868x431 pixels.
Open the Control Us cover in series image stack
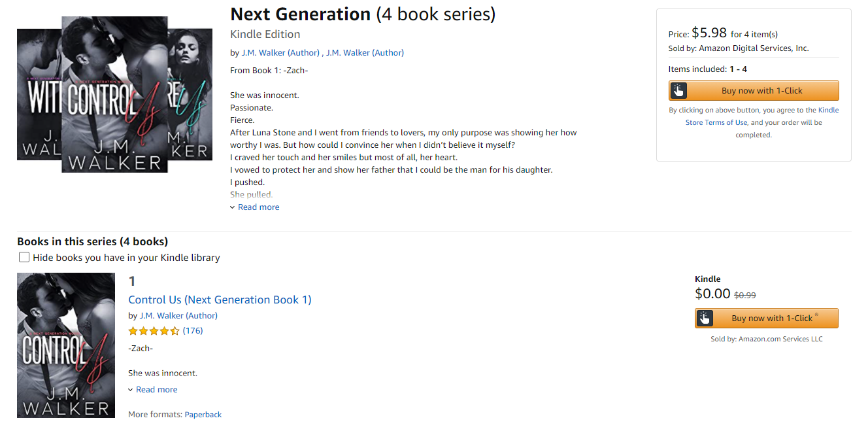(114, 94)
